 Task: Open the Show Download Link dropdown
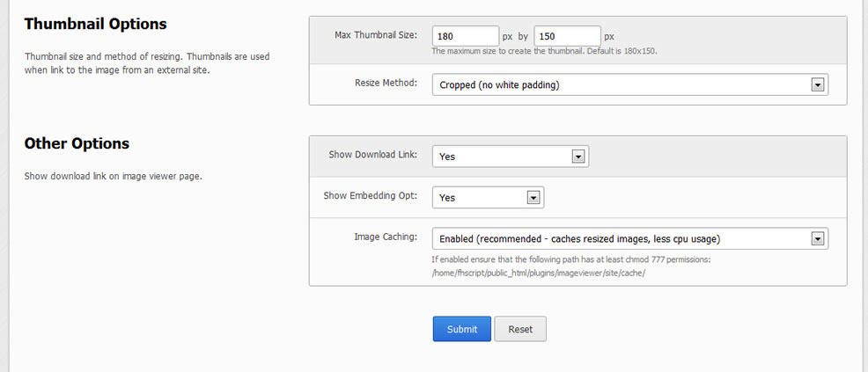(x=511, y=157)
